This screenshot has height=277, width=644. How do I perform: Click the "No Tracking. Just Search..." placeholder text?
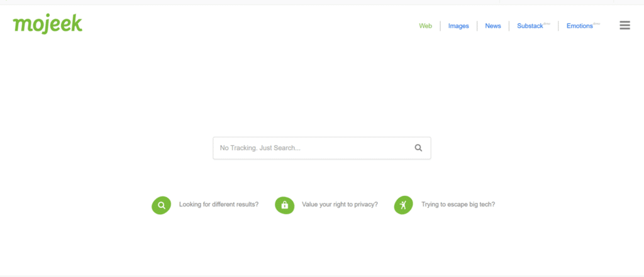[260, 148]
